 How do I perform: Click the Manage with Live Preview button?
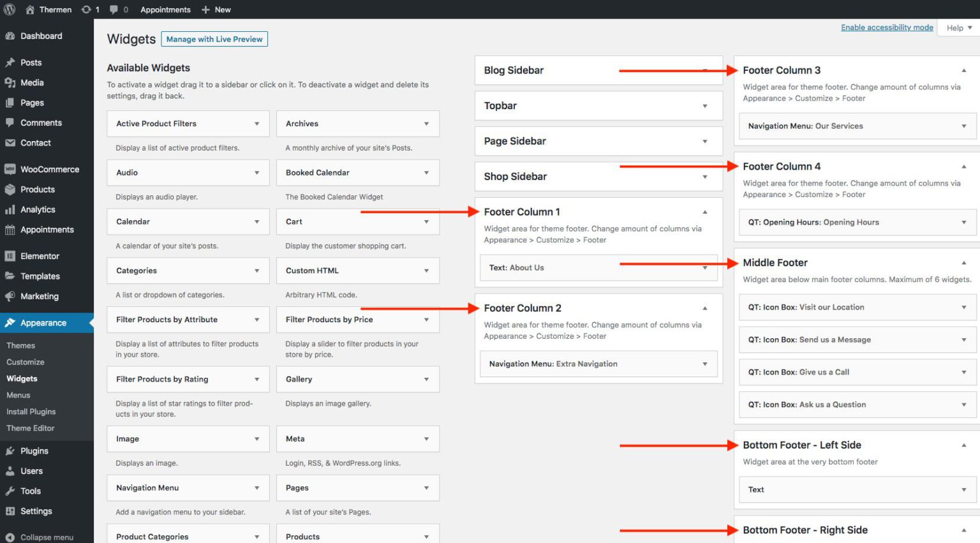(214, 39)
